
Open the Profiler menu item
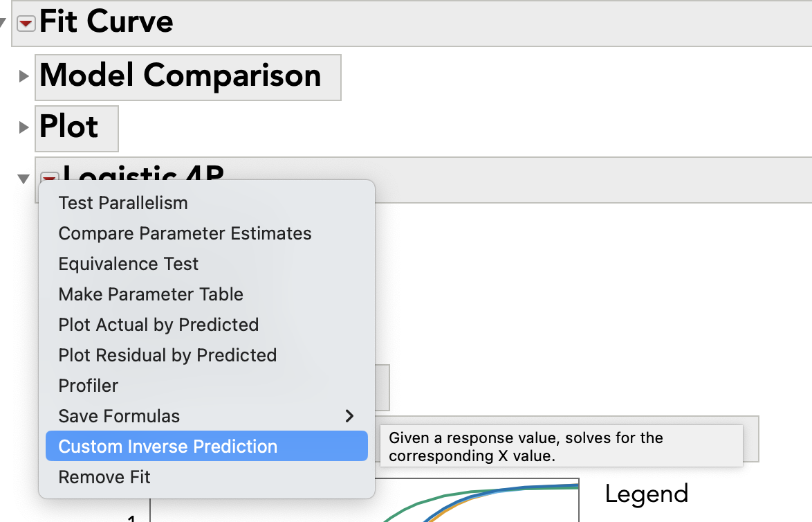[89, 386]
